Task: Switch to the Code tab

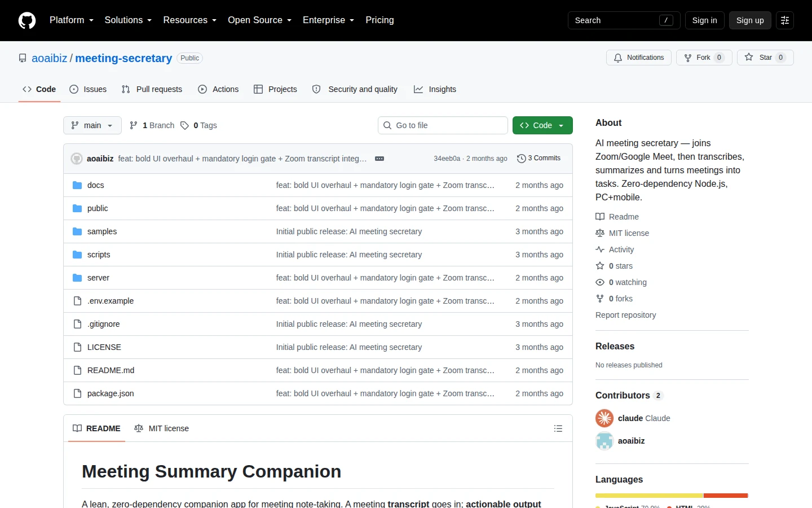Action: click(39, 89)
